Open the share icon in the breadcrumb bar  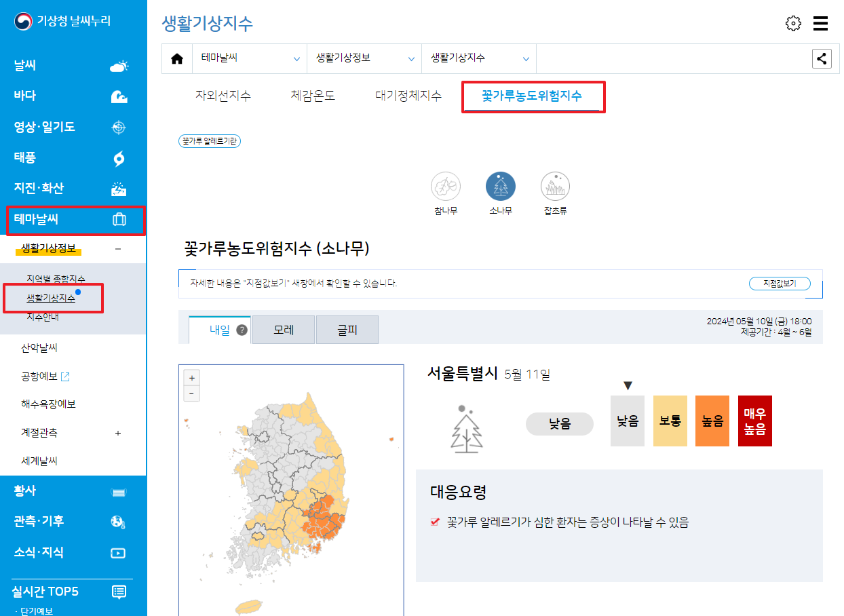coord(822,58)
